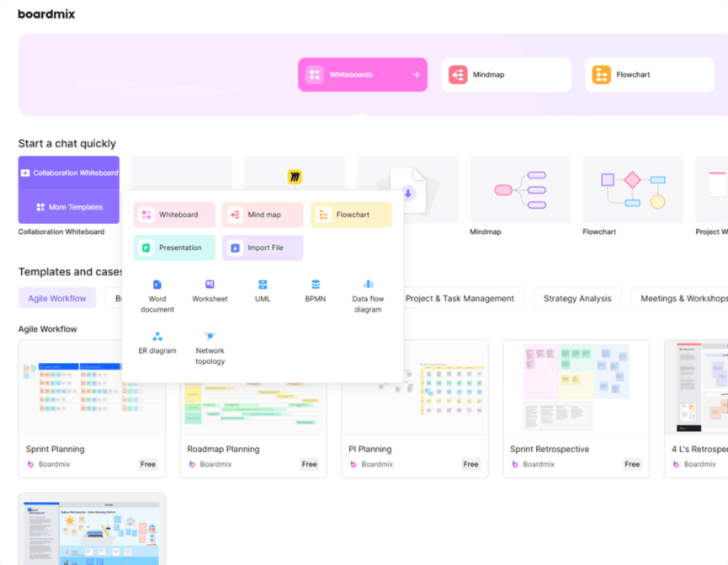728x565 pixels.
Task: Select the Agile Workflow category tab
Action: (57, 298)
